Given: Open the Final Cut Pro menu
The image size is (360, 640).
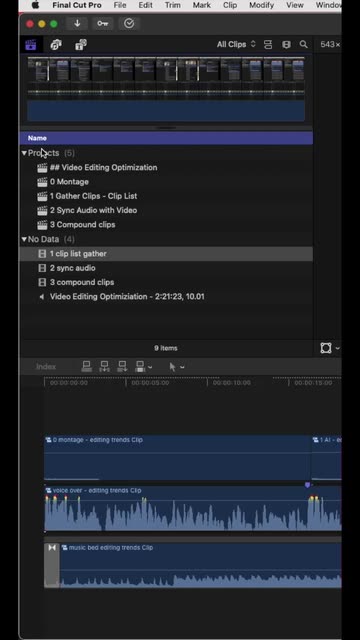Looking at the screenshot, I should pyautogui.click(x=77, y=5).
